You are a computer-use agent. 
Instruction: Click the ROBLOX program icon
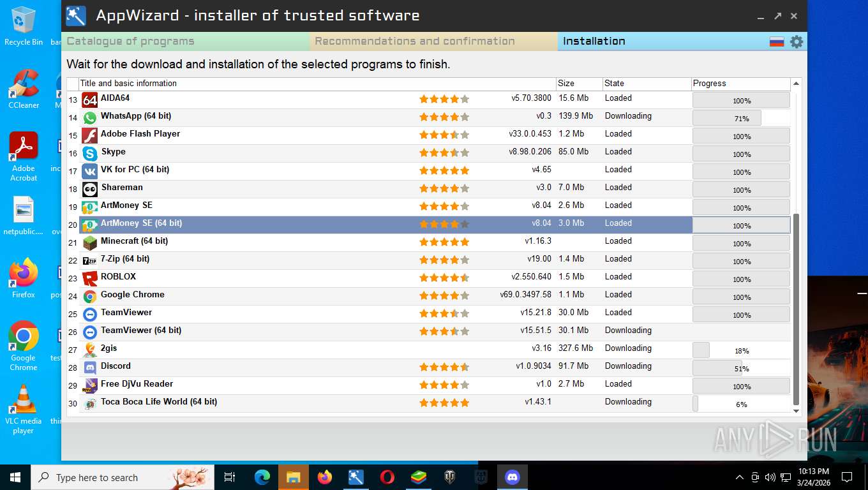point(90,278)
